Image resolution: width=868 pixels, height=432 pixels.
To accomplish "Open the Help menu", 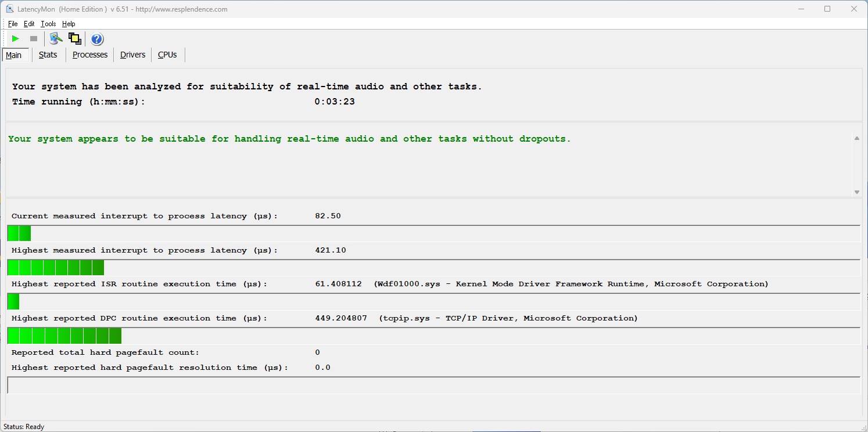I will pyautogui.click(x=69, y=24).
